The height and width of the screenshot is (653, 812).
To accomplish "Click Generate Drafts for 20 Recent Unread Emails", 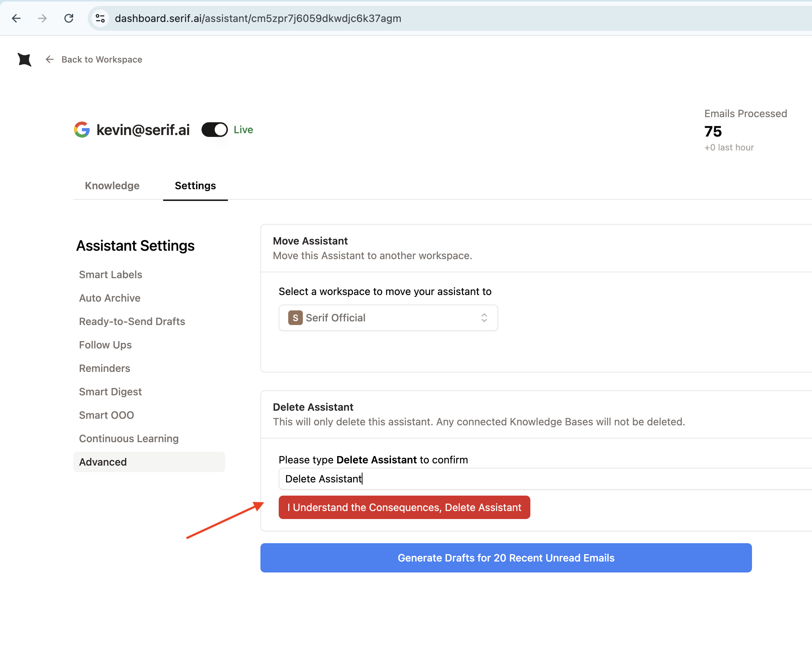I will click(506, 558).
